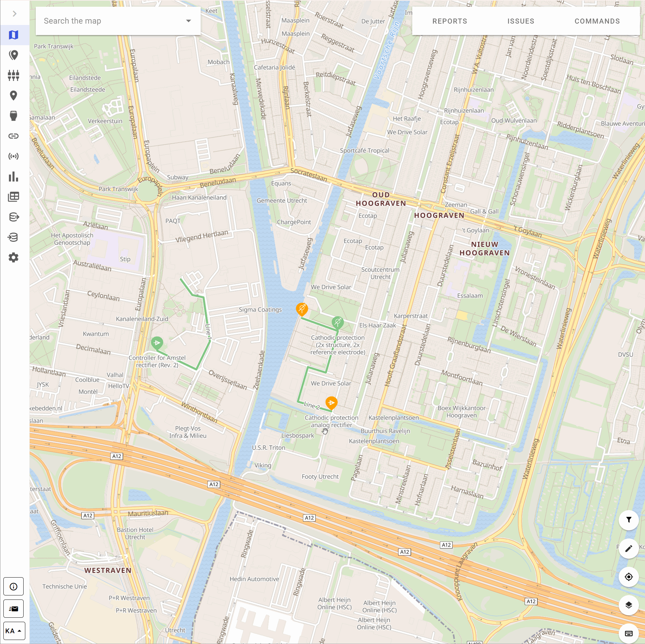Open the map filter floating button
Image resolution: width=645 pixels, height=644 pixels.
(x=629, y=520)
